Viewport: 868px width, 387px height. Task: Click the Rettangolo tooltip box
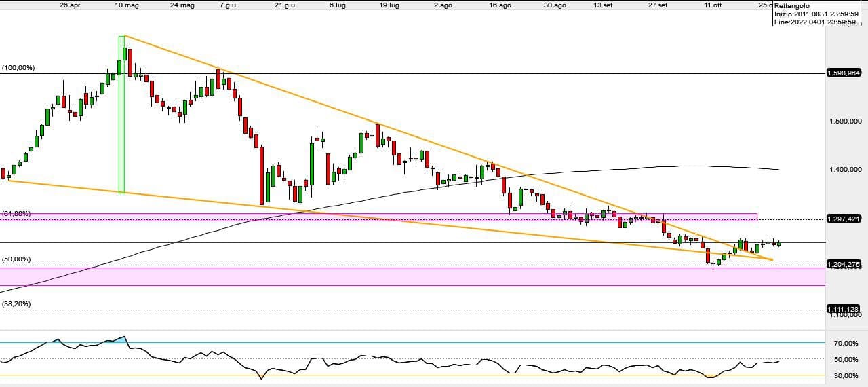(x=818, y=14)
